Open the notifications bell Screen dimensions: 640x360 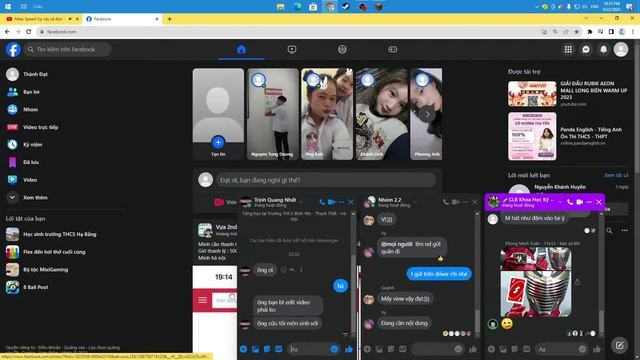[603, 49]
